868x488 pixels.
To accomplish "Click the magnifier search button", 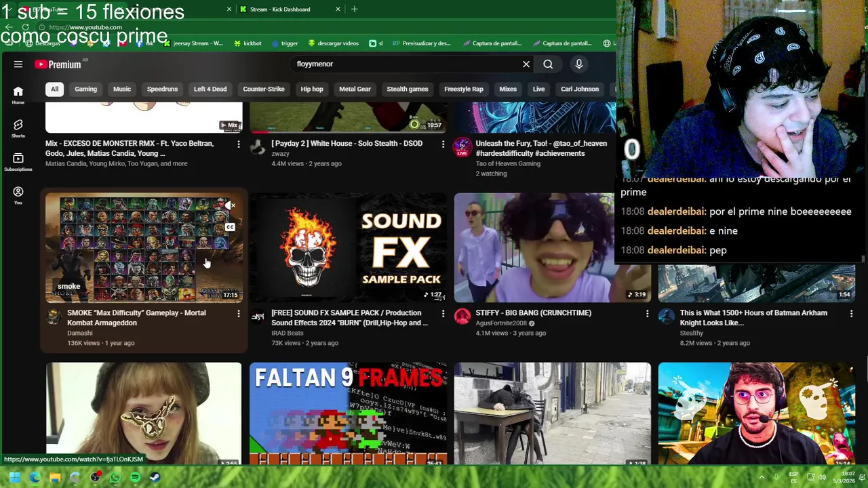I will coord(548,64).
